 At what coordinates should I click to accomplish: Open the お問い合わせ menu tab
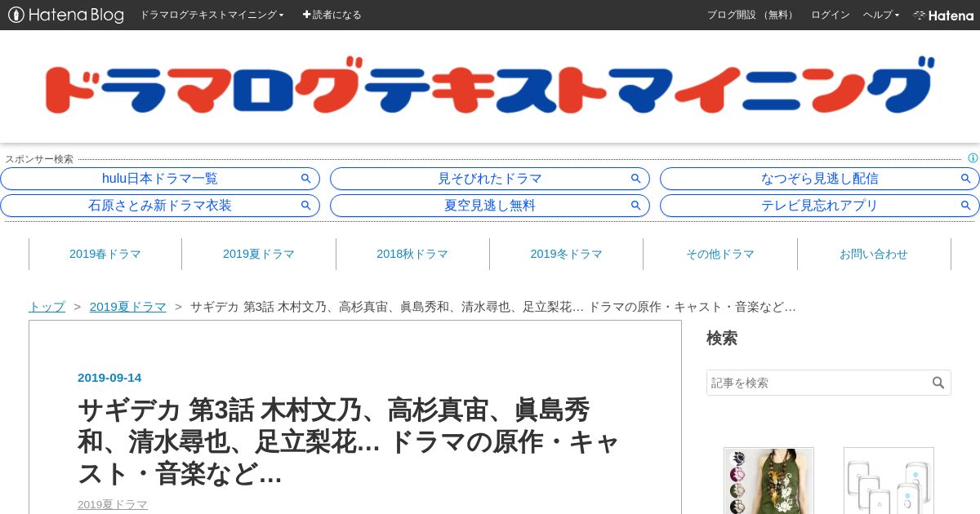click(874, 254)
